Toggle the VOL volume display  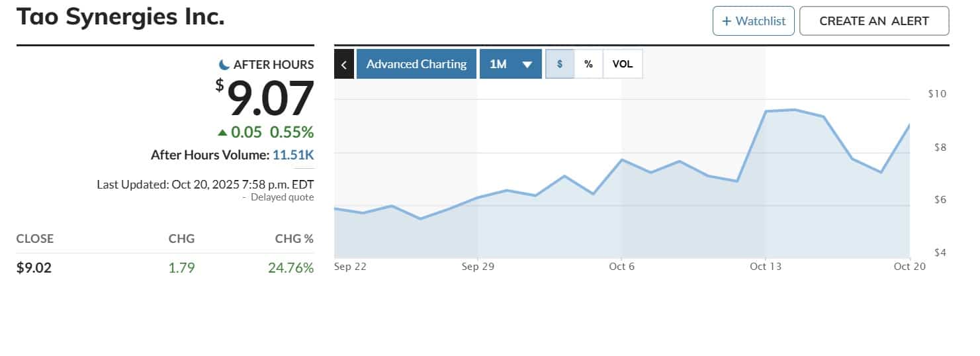(622, 64)
